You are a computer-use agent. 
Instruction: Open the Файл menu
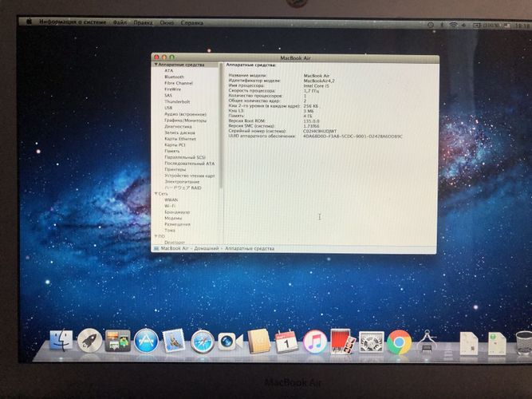pos(120,22)
